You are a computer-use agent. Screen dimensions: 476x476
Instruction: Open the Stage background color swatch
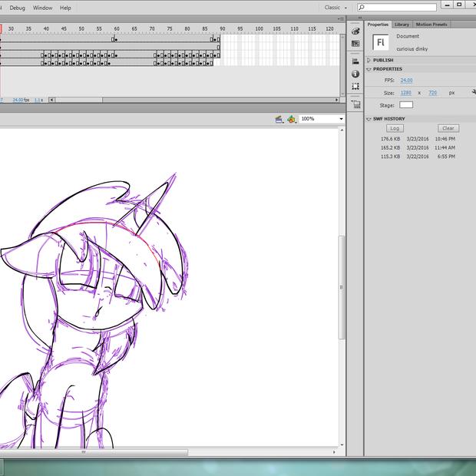(x=406, y=105)
